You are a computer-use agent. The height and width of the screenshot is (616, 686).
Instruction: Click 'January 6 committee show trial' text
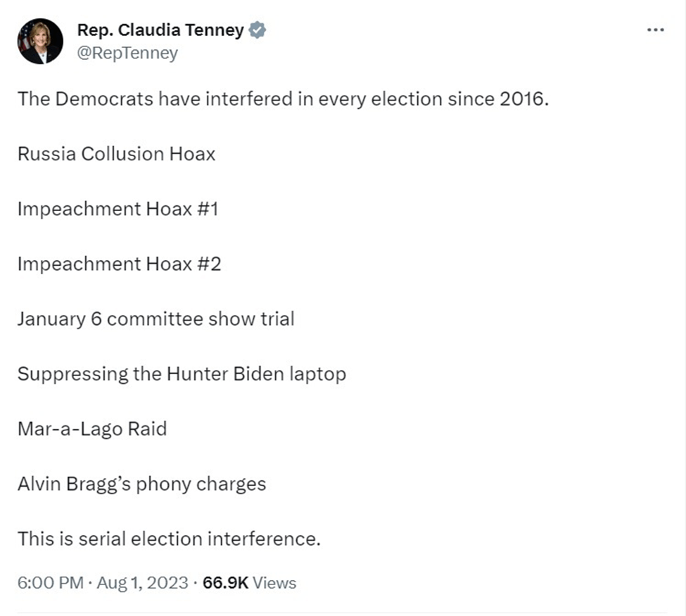tap(155, 319)
